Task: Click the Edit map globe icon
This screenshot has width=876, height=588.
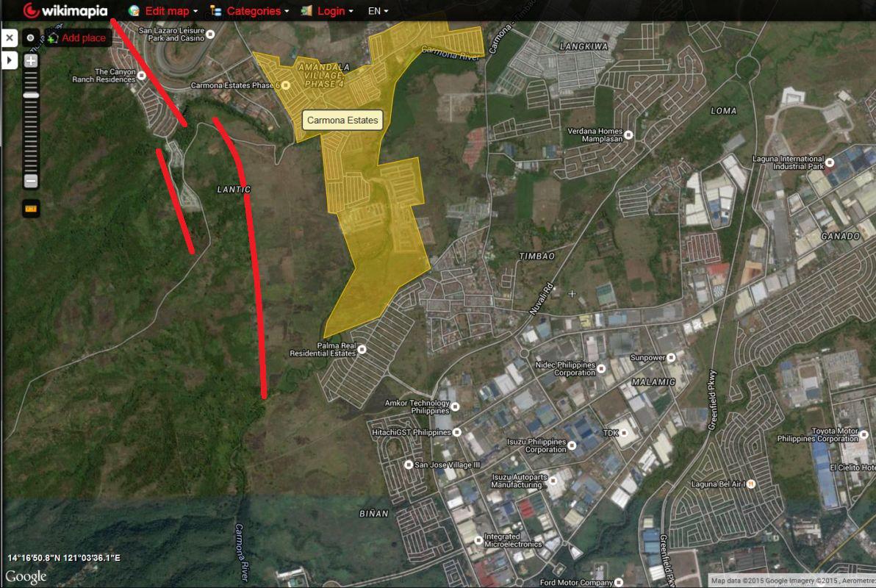Action: point(134,10)
